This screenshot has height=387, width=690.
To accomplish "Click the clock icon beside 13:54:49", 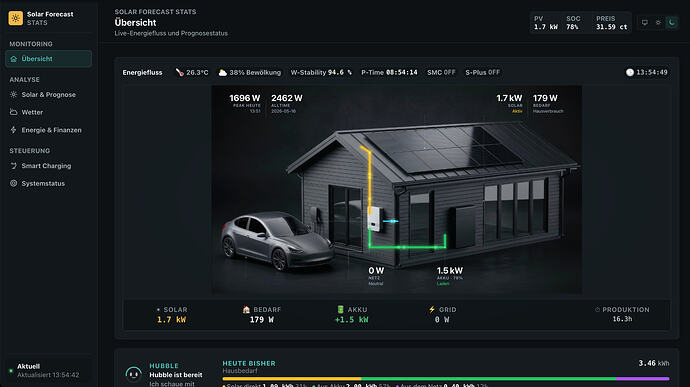I will (630, 72).
